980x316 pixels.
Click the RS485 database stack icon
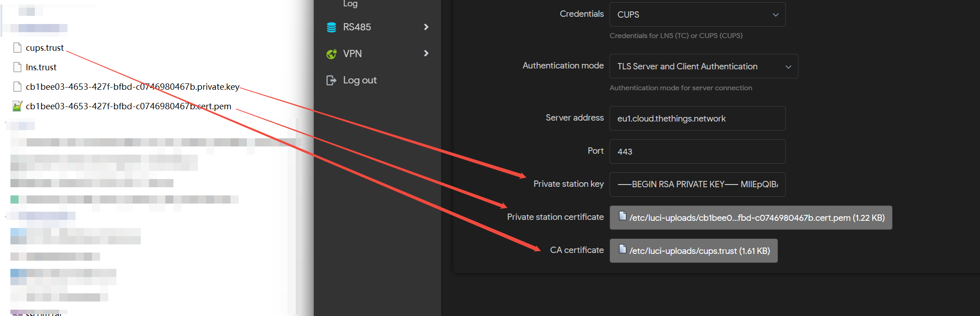click(x=331, y=27)
